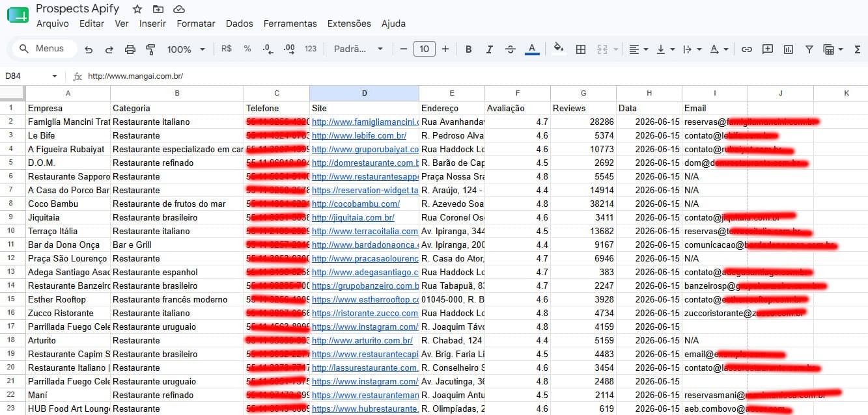Image resolution: width=868 pixels, height=415 pixels.
Task: Select column G header
Action: pyautogui.click(x=583, y=93)
